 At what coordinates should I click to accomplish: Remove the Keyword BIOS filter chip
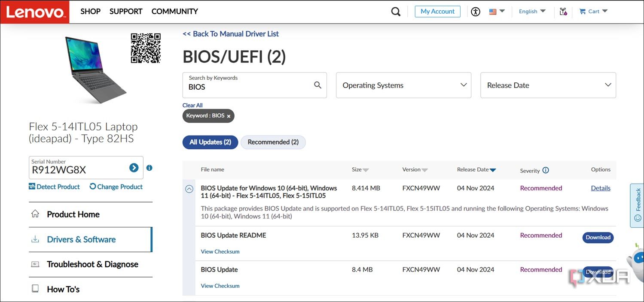click(x=229, y=116)
